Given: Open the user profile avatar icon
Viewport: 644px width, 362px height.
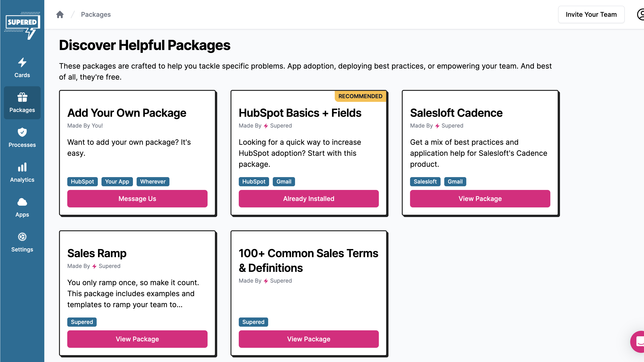Looking at the screenshot, I should tap(641, 14).
